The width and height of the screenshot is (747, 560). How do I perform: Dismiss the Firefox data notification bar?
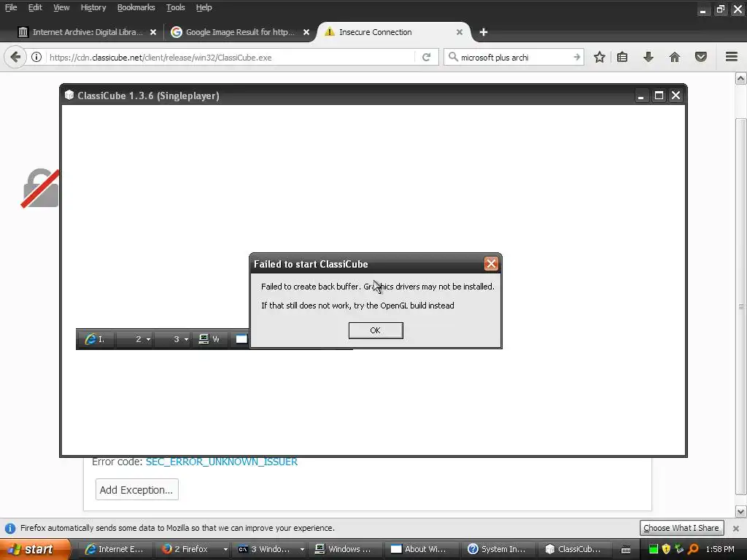coord(735,528)
